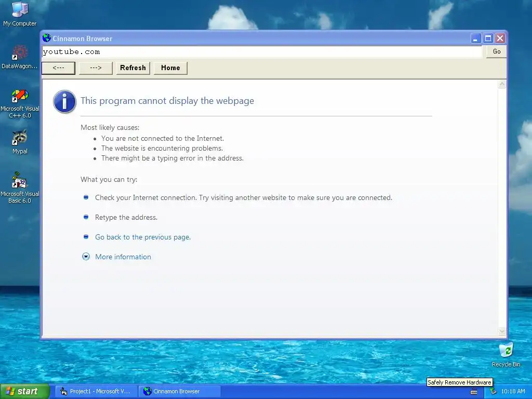Image resolution: width=532 pixels, height=399 pixels.
Task: Click 'There might be a typing error' text
Action: tap(172, 158)
